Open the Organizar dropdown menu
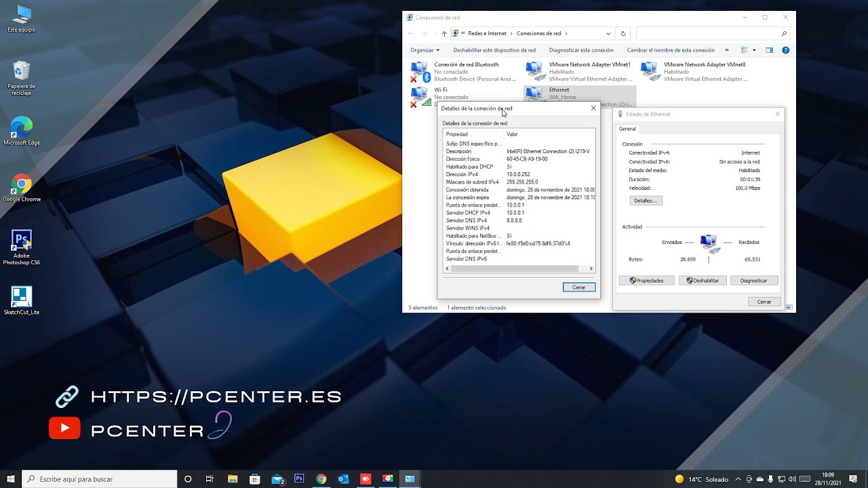868x488 pixels. [425, 50]
